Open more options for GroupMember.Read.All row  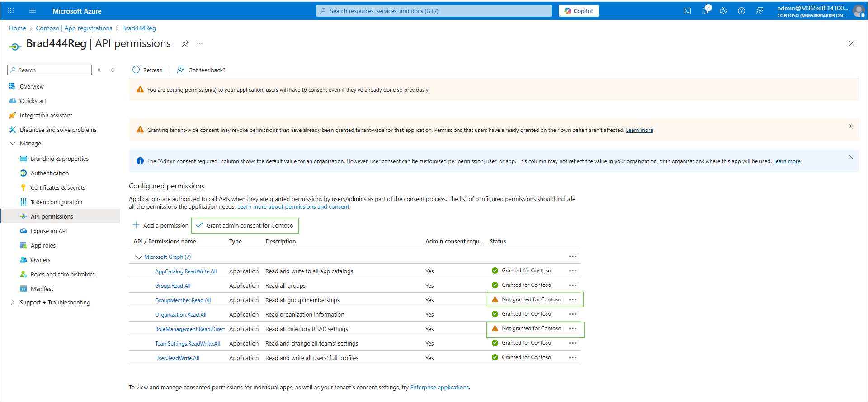click(573, 300)
